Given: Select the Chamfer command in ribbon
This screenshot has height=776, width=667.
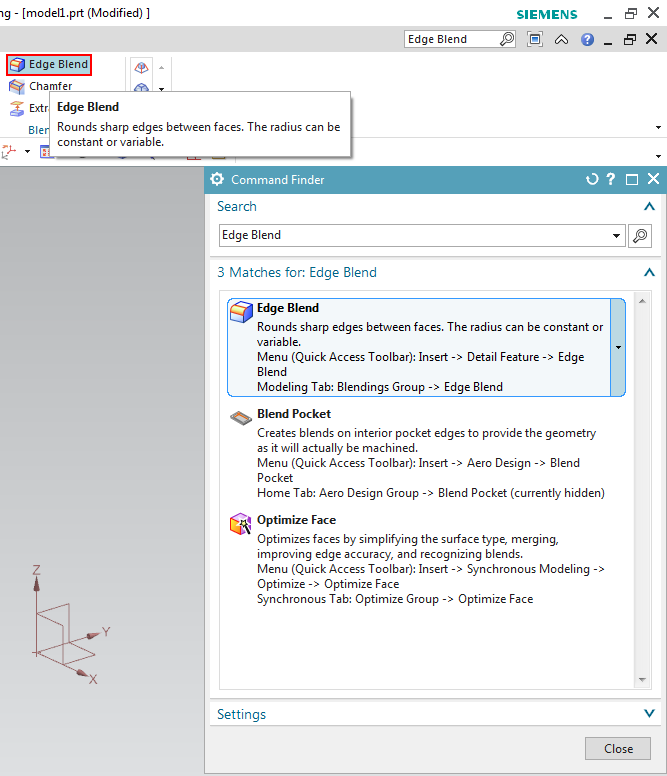Looking at the screenshot, I should tap(41, 86).
